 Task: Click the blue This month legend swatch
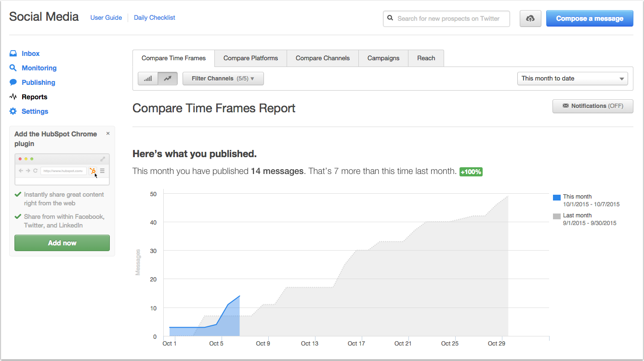coord(557,197)
